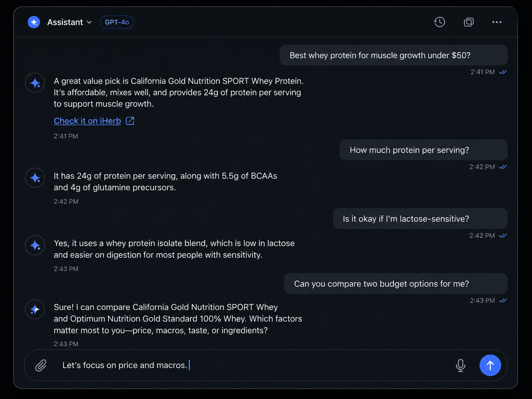This screenshot has height=399, width=532.
Task: Click 'A great value pick is California Gold' reply text
Action: coord(179,92)
